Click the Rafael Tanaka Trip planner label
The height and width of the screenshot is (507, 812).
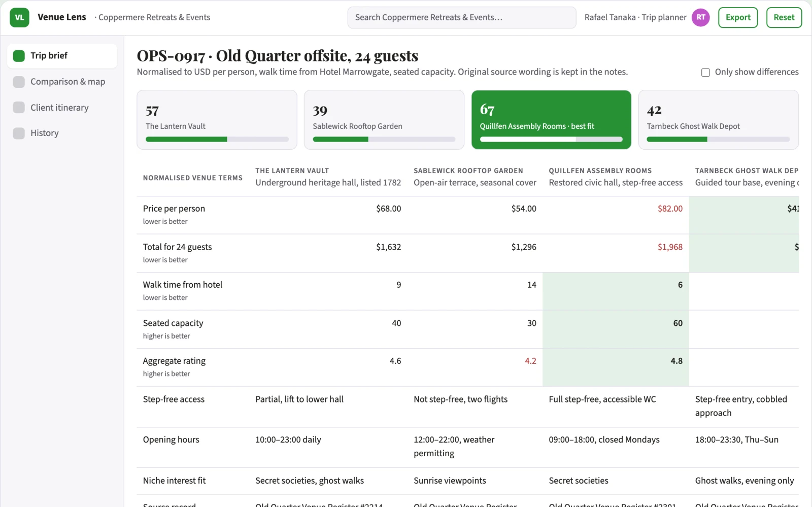(x=635, y=17)
